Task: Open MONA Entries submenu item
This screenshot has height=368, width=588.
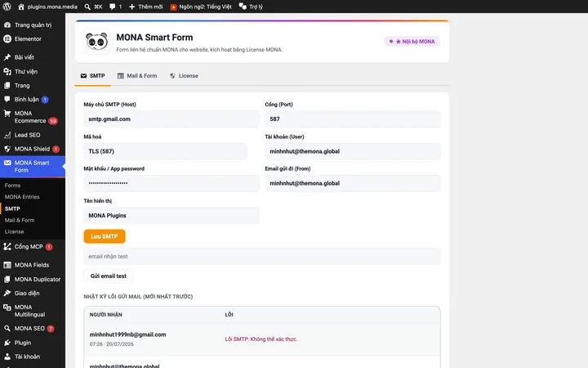Action: pyautogui.click(x=22, y=197)
